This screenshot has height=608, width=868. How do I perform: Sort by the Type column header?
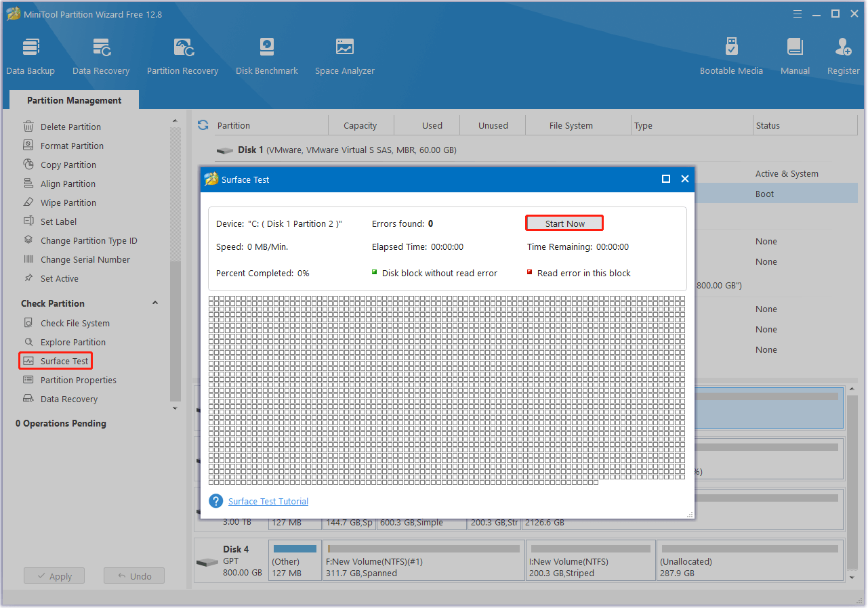click(x=691, y=125)
